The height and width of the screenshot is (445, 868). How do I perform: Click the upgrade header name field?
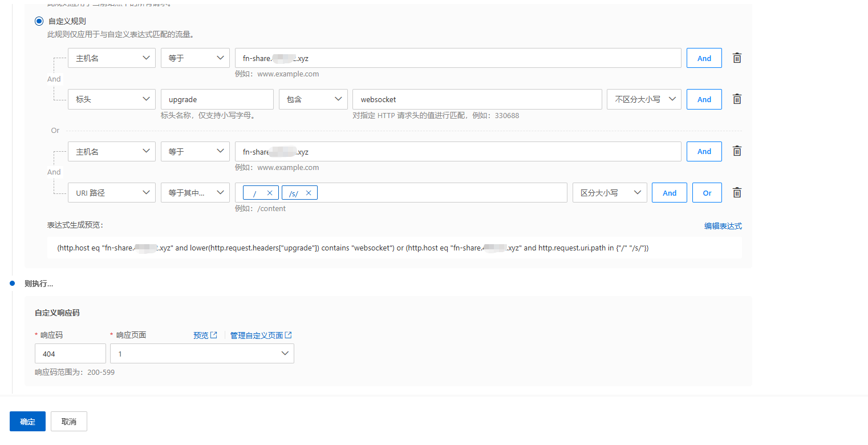(217, 99)
